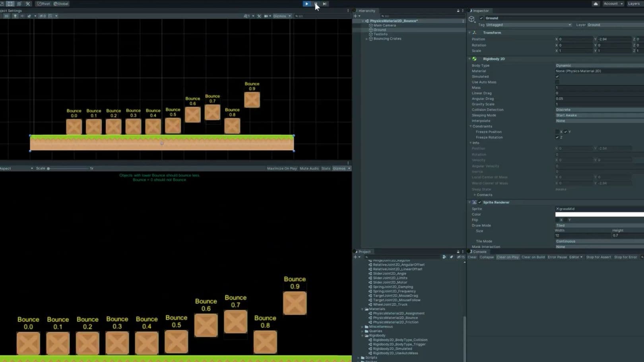Viewport: 644px width, 362px height.
Task: Click Maximize On Play in the Game view
Action: [282, 168]
